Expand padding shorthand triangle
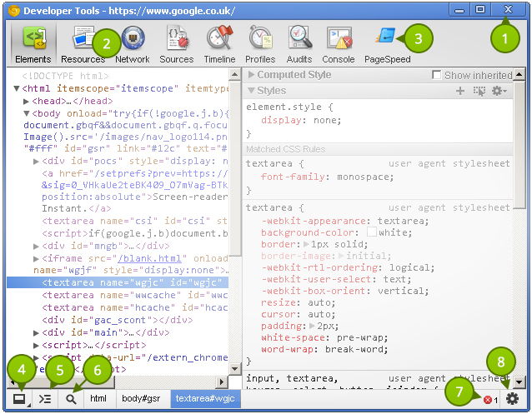The width and height of the screenshot is (532, 414). (x=312, y=326)
